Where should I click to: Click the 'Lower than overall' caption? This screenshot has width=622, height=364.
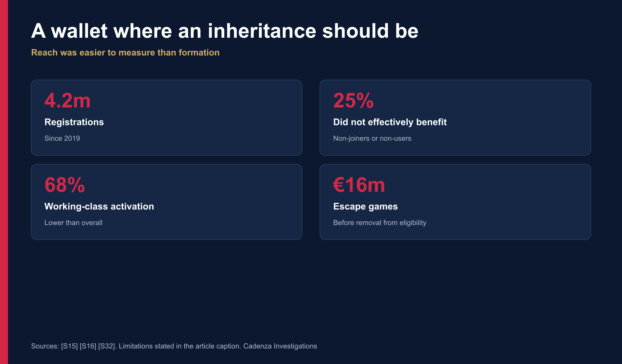[73, 223]
